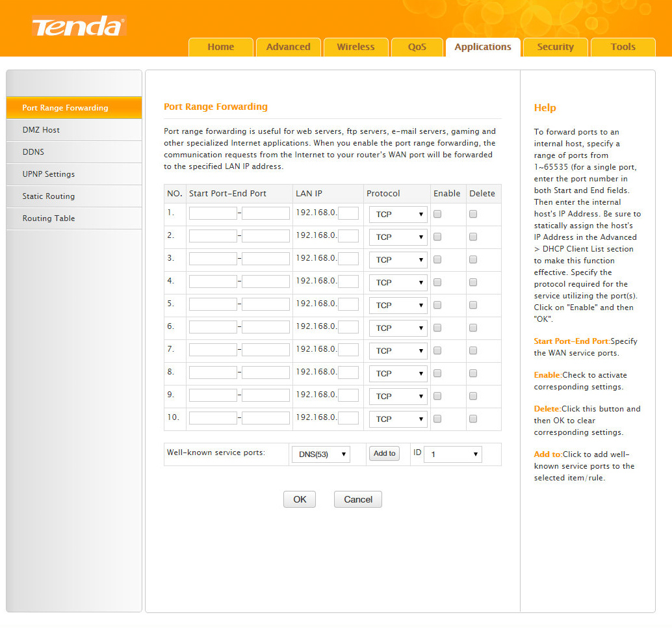Viewport: 672px width, 628px height.
Task: Click the 'LAN IP' column header
Action: (309, 193)
